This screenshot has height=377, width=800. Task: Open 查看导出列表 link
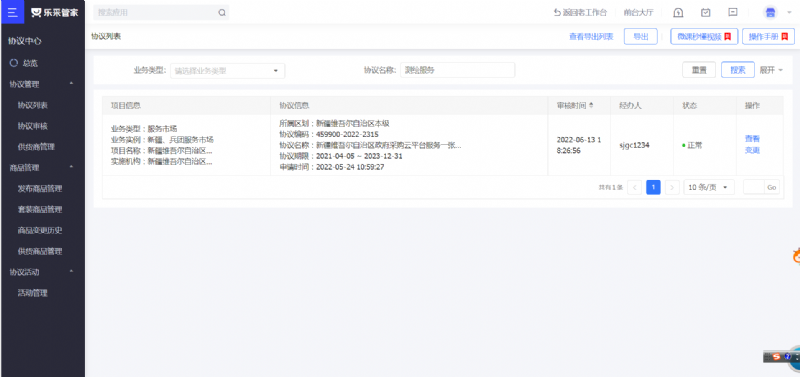[591, 37]
